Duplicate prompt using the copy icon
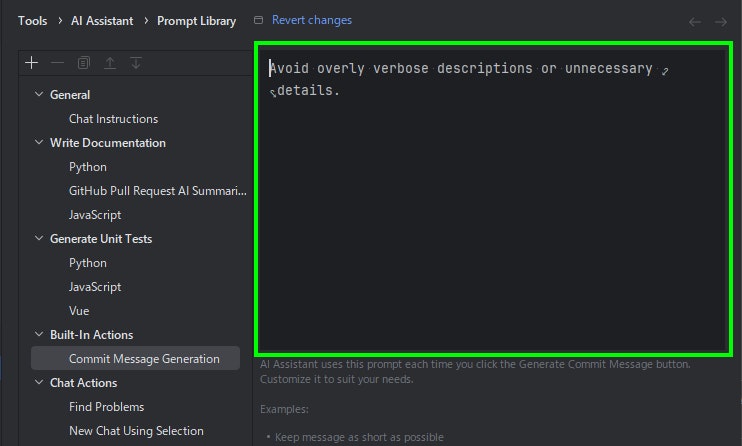The image size is (742, 446). click(83, 62)
